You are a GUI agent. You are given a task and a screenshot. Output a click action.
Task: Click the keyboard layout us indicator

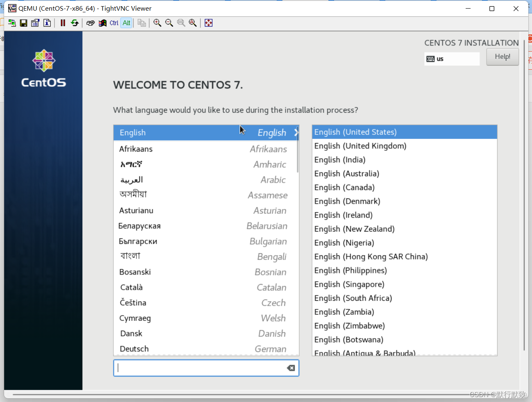[452, 59]
